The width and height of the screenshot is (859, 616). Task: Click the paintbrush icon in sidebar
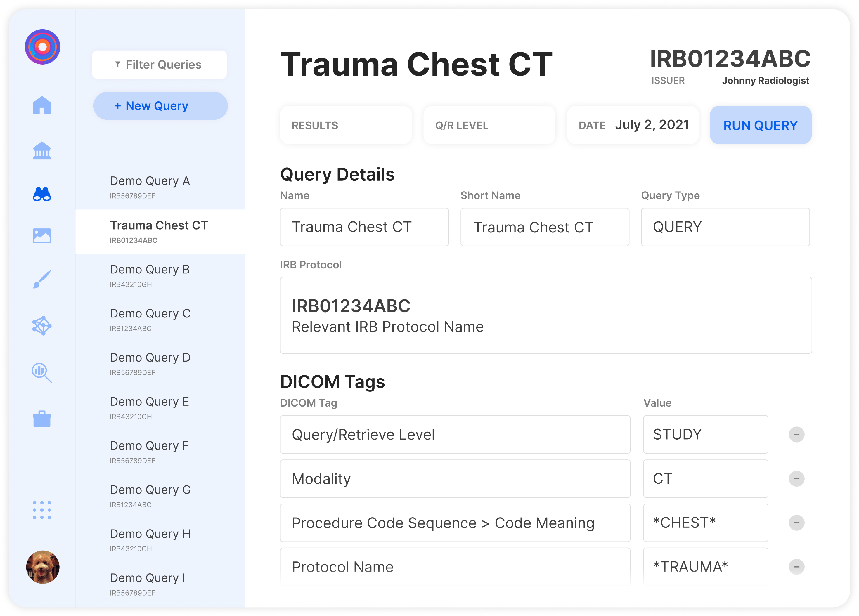[42, 280]
